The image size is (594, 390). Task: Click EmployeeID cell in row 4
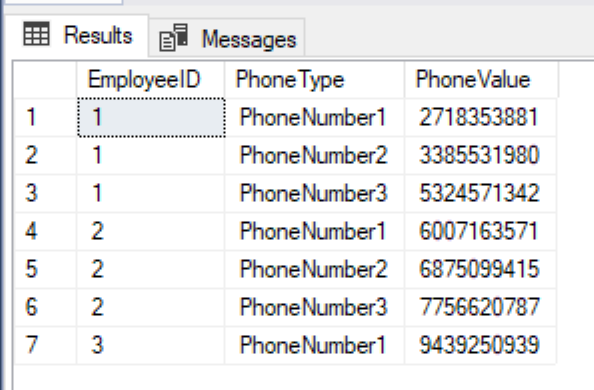[150, 231]
